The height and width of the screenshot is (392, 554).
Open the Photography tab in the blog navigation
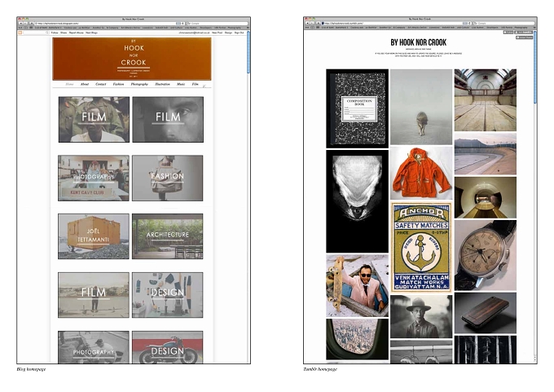tap(139, 84)
